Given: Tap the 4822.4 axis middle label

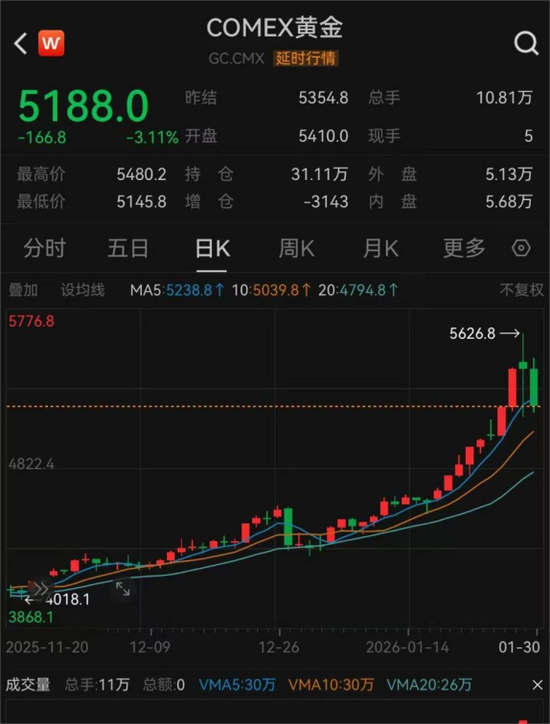Looking at the screenshot, I should (31, 464).
